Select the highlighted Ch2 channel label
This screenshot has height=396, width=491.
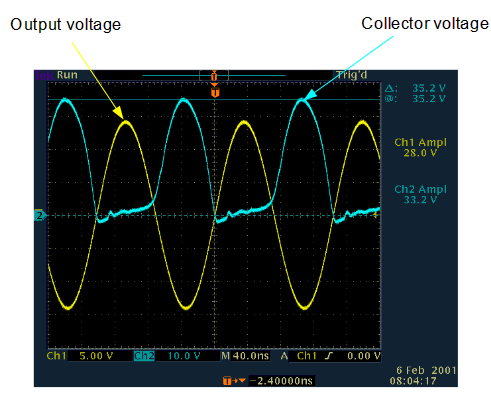pyautogui.click(x=144, y=356)
